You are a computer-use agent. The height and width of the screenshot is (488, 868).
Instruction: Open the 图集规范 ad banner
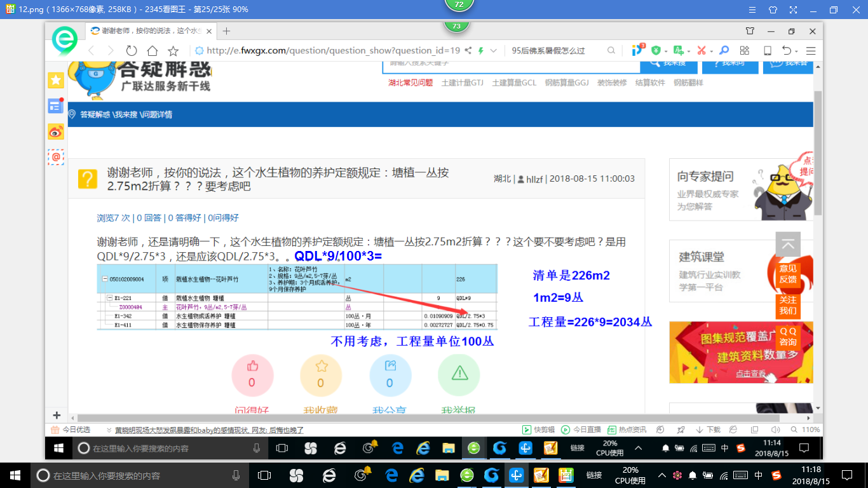click(741, 352)
